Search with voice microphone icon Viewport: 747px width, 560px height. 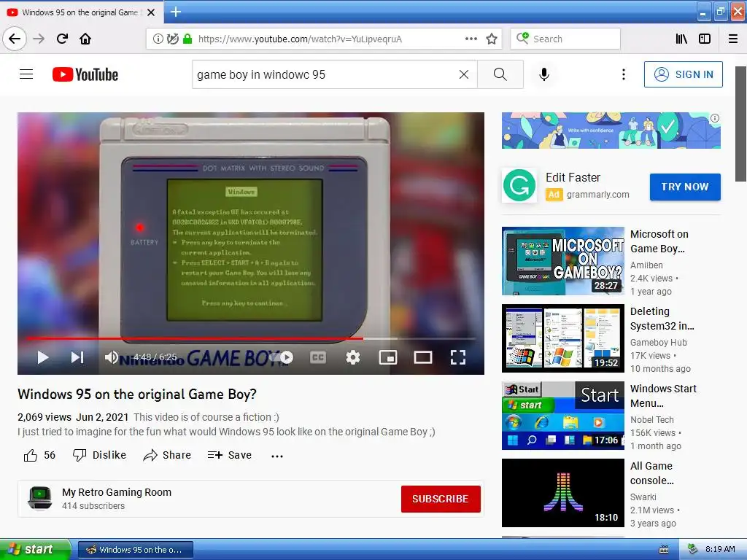tap(544, 74)
